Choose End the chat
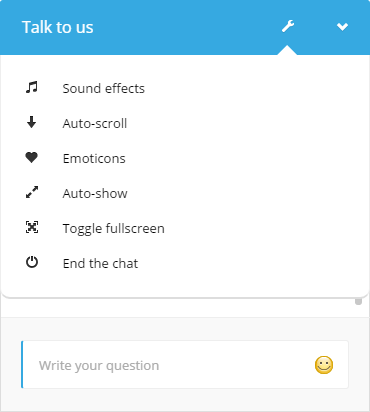 (185, 263)
